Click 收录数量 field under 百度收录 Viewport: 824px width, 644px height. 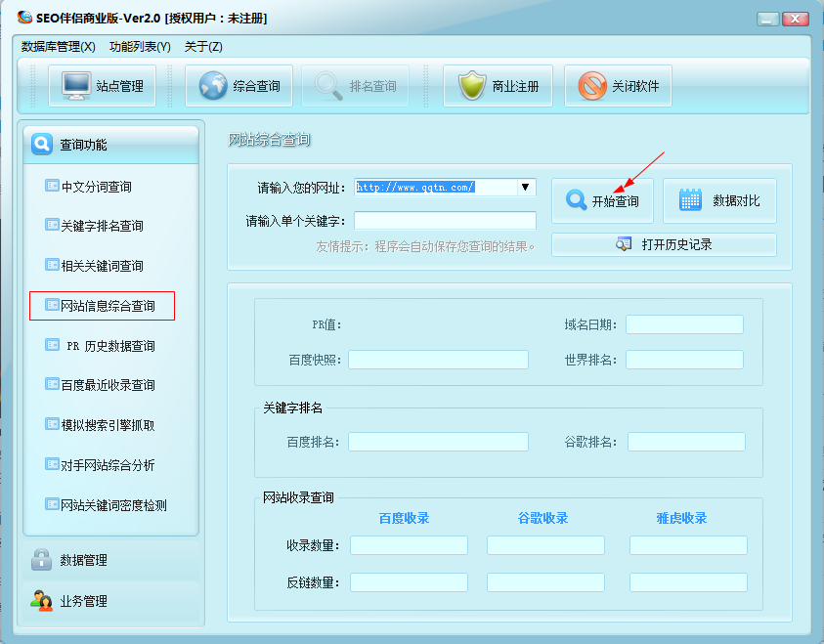409,545
